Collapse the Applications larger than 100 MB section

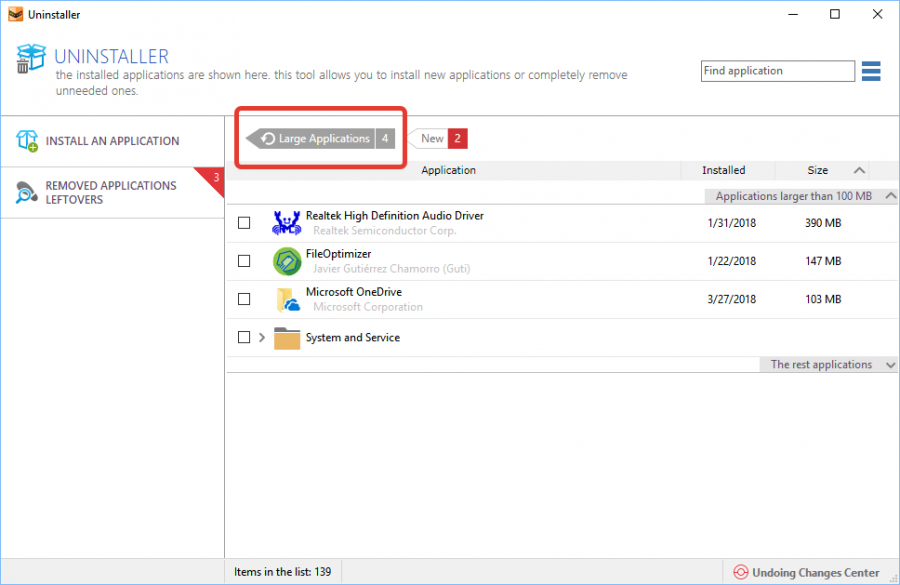[x=889, y=195]
